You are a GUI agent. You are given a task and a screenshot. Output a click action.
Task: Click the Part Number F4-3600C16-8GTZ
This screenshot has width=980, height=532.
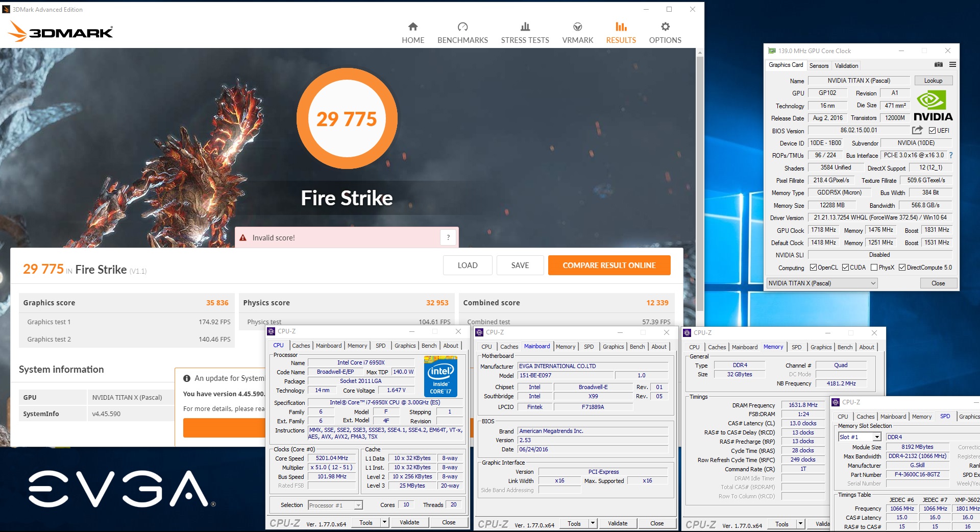coord(917,474)
